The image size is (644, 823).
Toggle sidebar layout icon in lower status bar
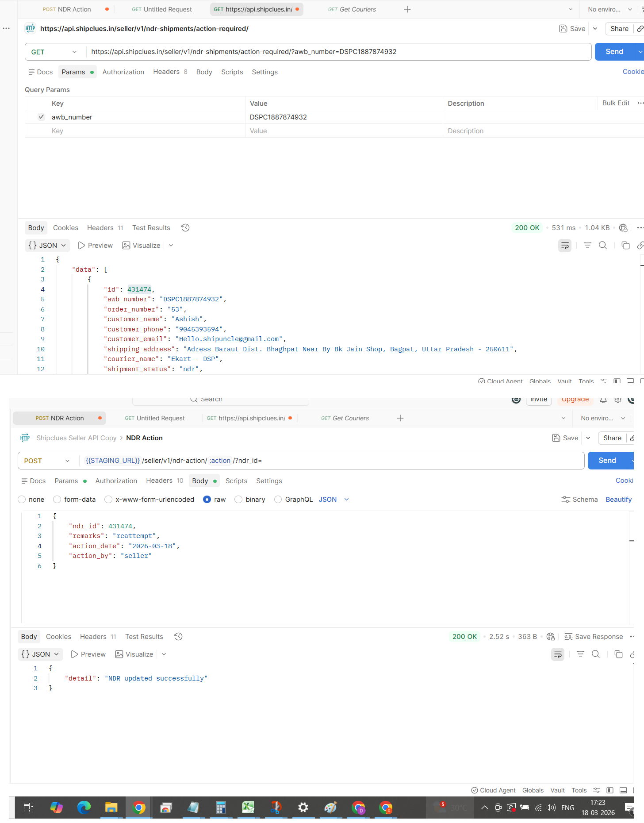point(610,790)
